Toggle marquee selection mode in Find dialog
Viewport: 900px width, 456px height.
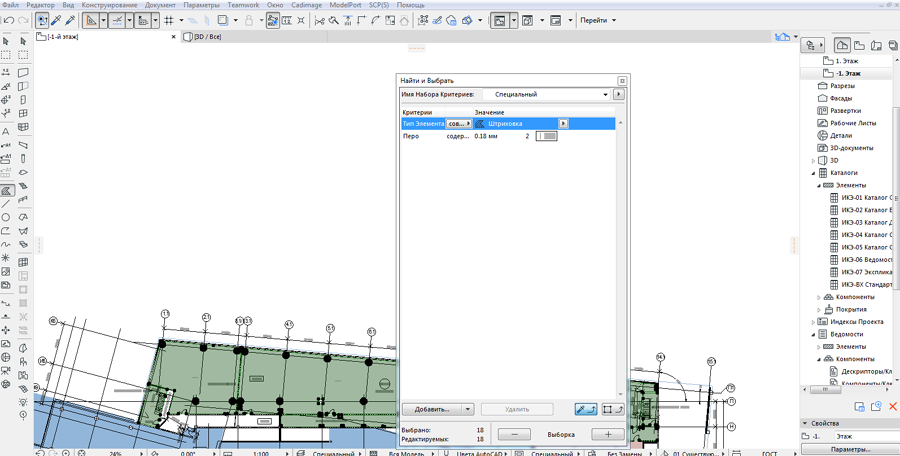point(614,409)
